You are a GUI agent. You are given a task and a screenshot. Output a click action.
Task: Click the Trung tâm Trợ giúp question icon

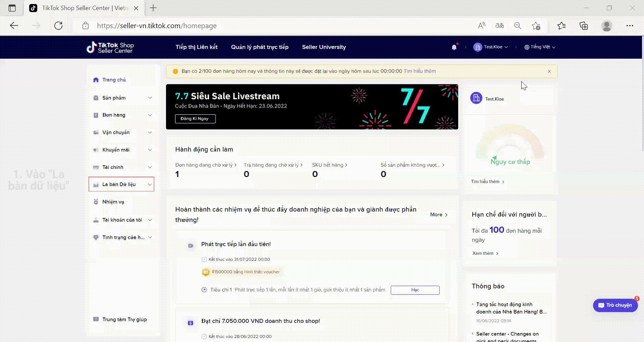(x=96, y=319)
